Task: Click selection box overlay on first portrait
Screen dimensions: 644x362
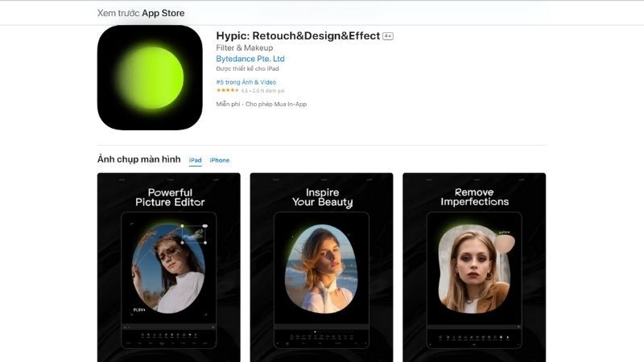Action: click(x=193, y=234)
